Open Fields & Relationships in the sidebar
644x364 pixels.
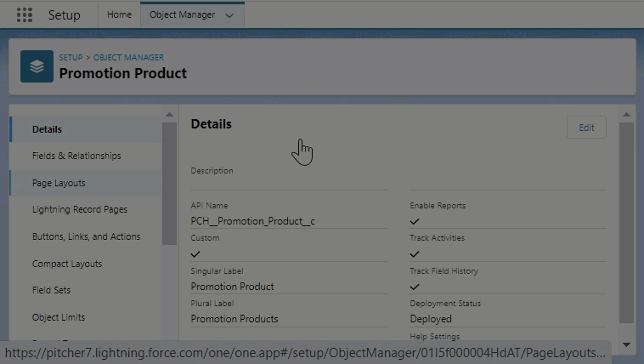tap(76, 156)
